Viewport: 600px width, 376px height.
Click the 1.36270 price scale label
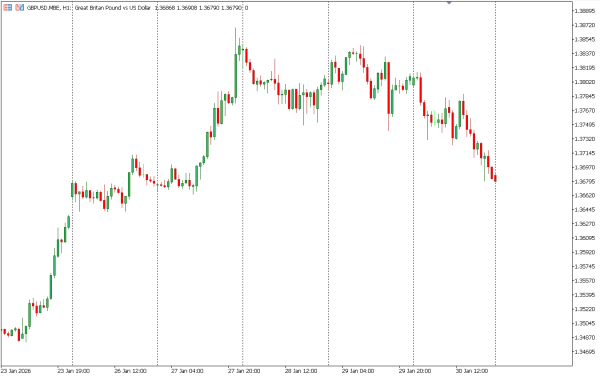coord(585,223)
